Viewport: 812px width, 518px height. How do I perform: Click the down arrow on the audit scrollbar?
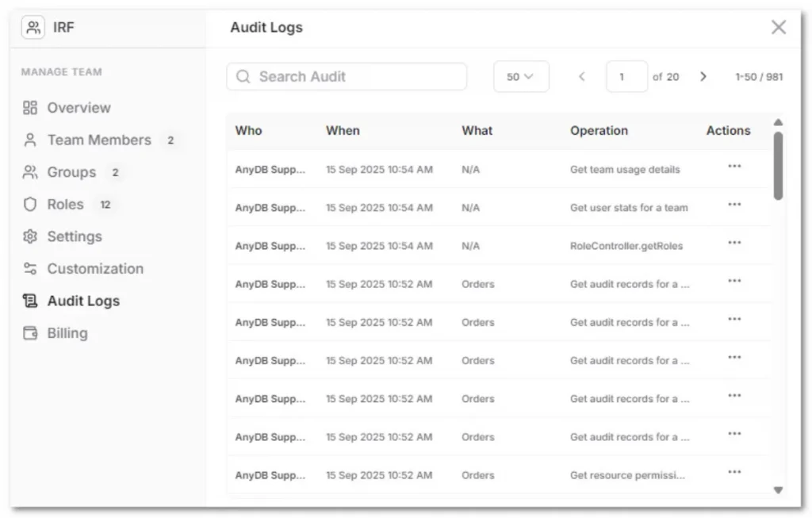tap(778, 489)
